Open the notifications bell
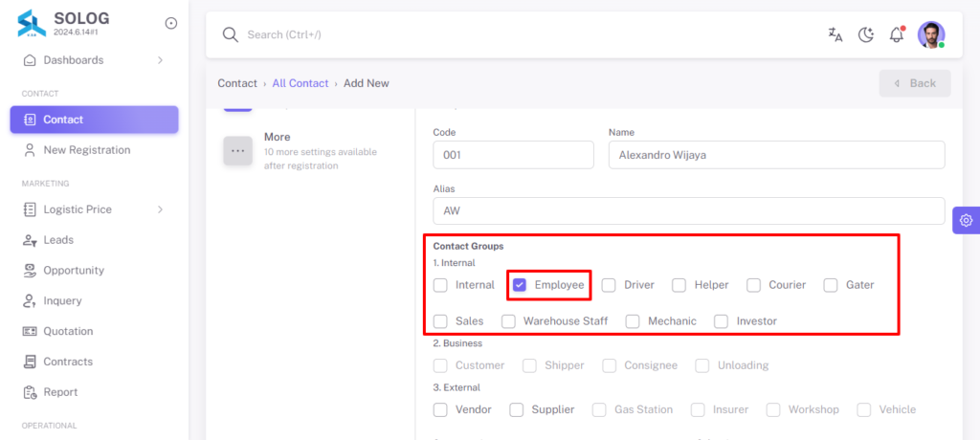Viewport: 980px width, 440px height. (897, 35)
